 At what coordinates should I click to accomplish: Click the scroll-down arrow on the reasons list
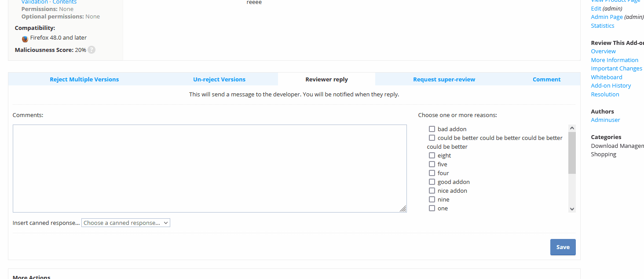click(572, 209)
